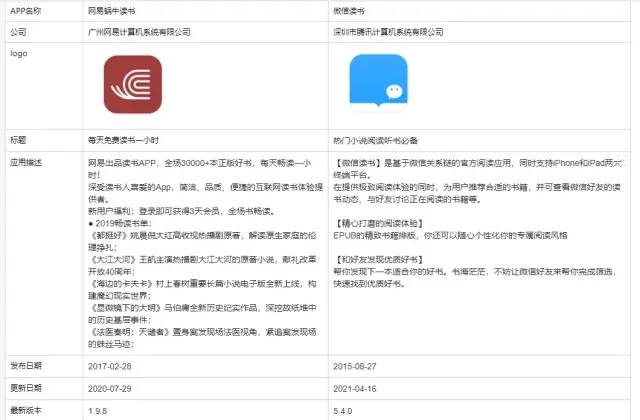Click the '应用描述' row label
640x420 pixels.
(26, 162)
